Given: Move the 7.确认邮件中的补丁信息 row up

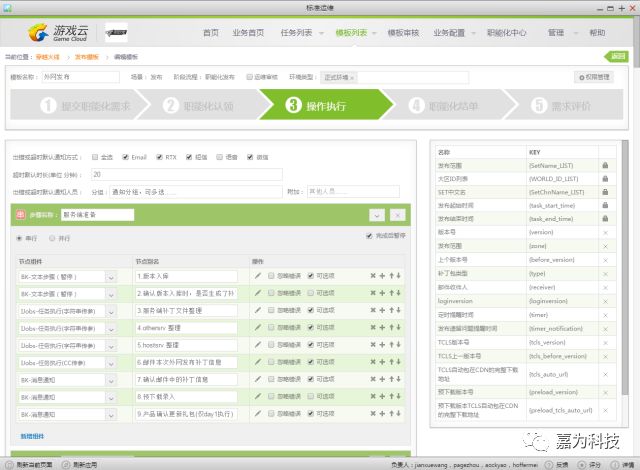Looking at the screenshot, I should pyautogui.click(x=391, y=379).
